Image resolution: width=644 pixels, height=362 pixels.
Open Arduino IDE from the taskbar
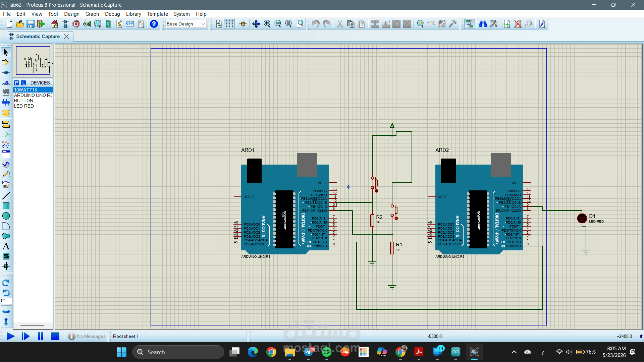[455, 352]
